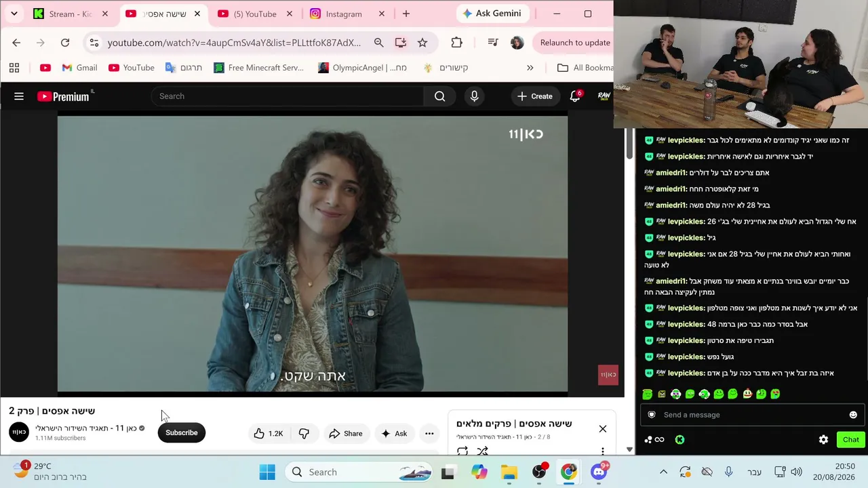Click the Ask button below the video
The image size is (868, 488).
pyautogui.click(x=394, y=434)
